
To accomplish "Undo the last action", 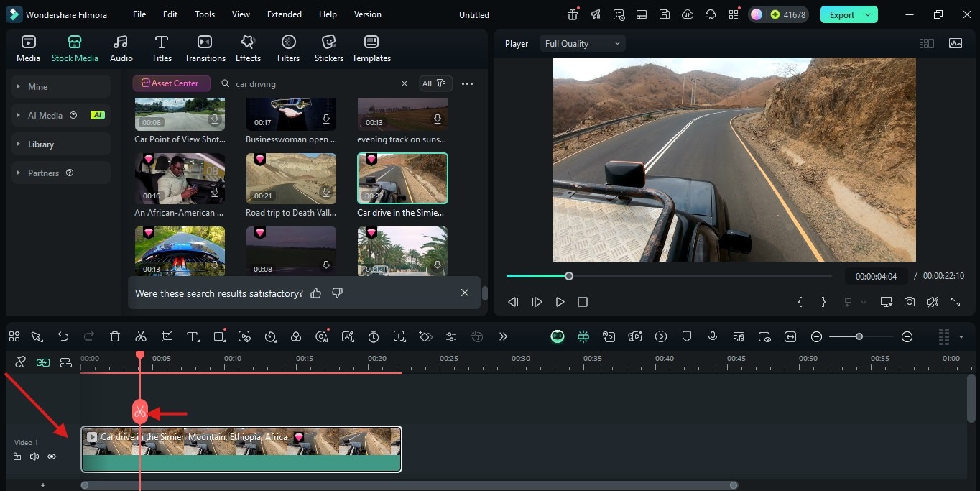I will coord(63,336).
